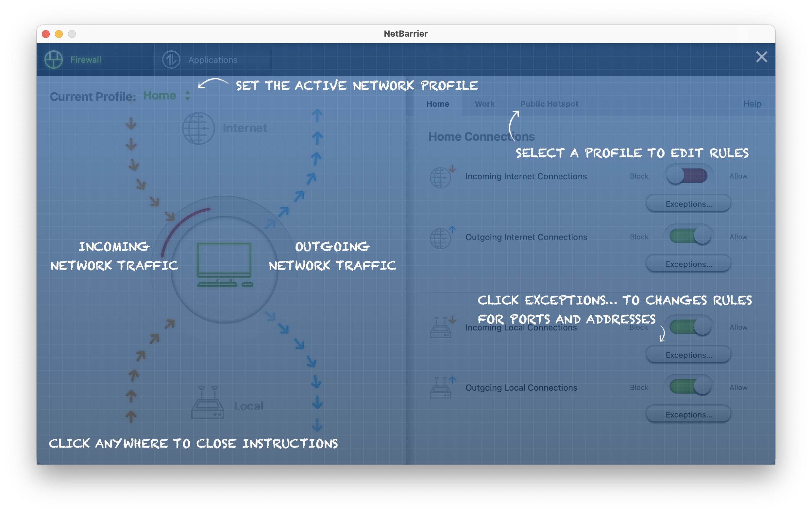Click the Outgoing Internet Connections globe icon
This screenshot has height=513, width=812.
[442, 238]
